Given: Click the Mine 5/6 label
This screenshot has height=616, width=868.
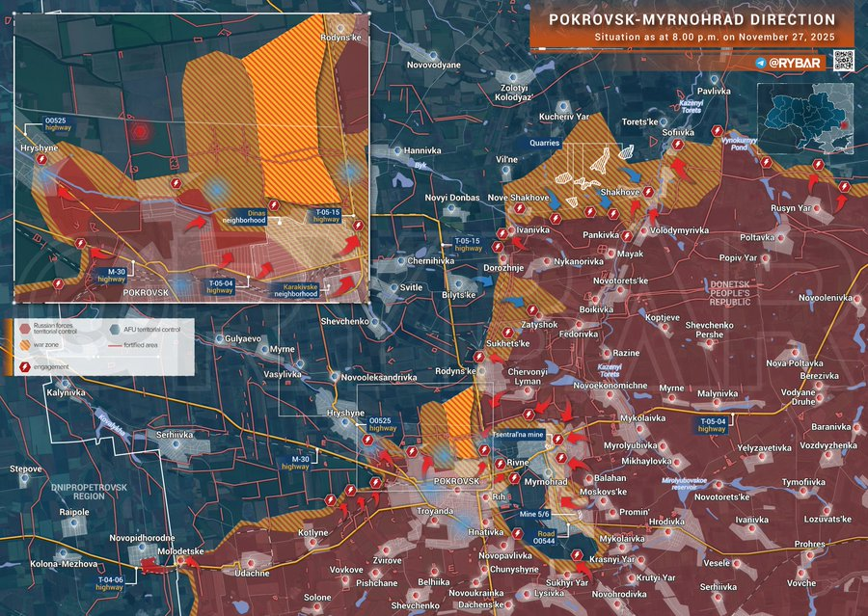Looking at the screenshot, I should (534, 514).
